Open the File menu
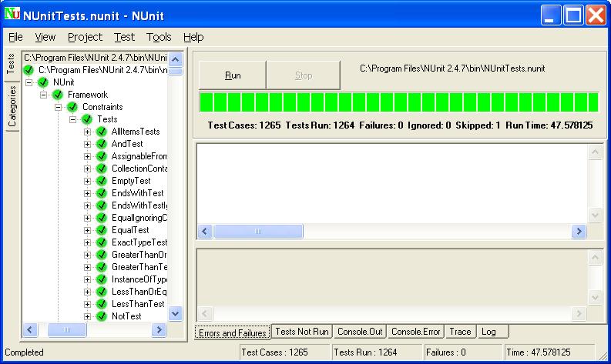This screenshot has width=611, height=364. pyautogui.click(x=15, y=37)
